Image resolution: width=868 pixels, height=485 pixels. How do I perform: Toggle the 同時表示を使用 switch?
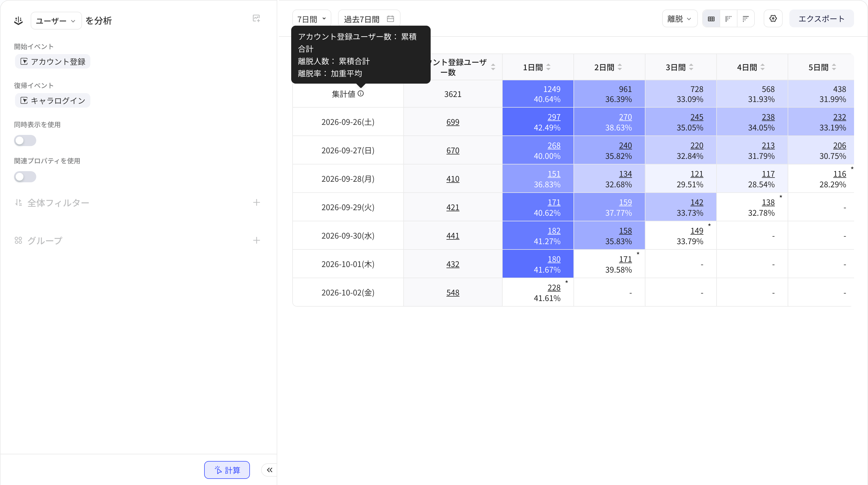(25, 140)
